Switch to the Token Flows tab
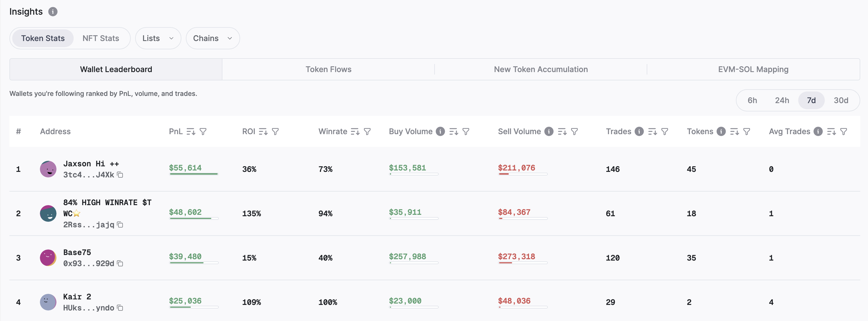The image size is (868, 321). 328,70
